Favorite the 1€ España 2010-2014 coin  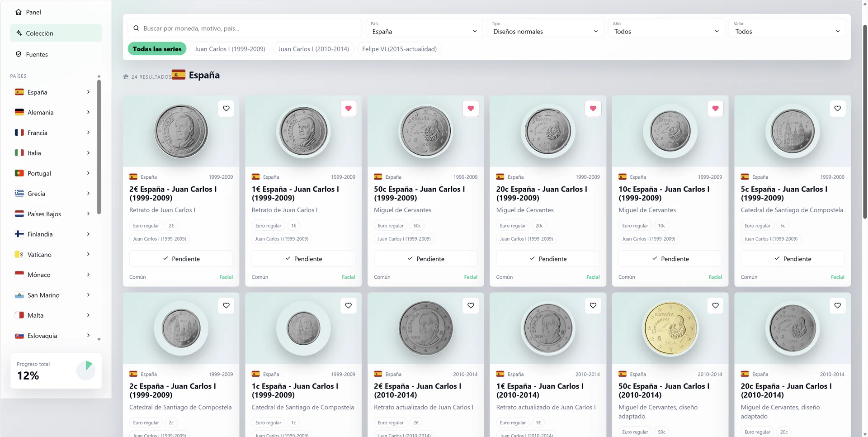(x=593, y=306)
